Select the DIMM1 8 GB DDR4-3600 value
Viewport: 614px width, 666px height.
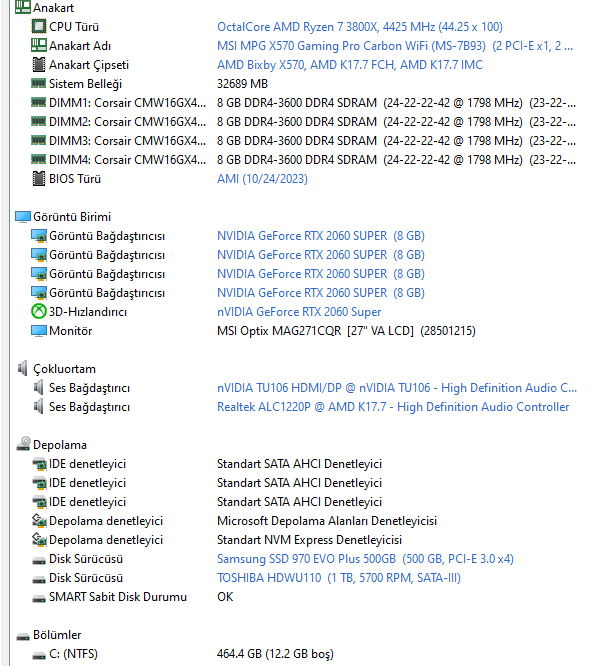[396, 103]
